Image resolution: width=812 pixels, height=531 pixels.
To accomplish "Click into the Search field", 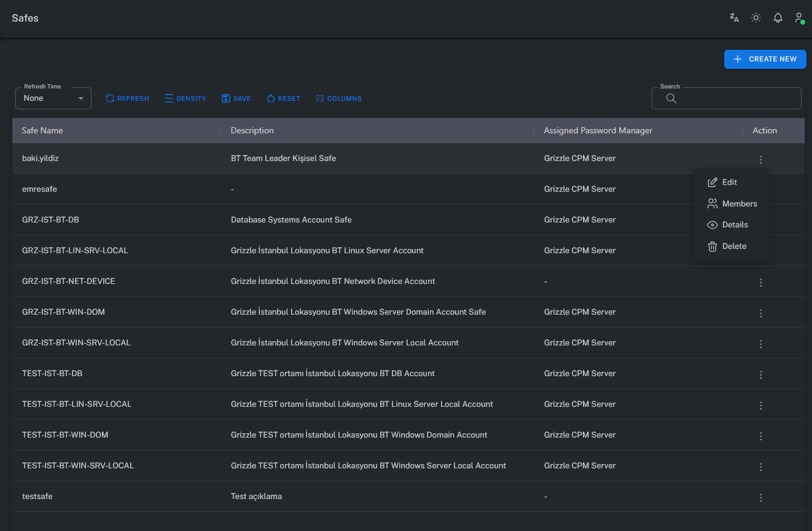I will [734, 98].
